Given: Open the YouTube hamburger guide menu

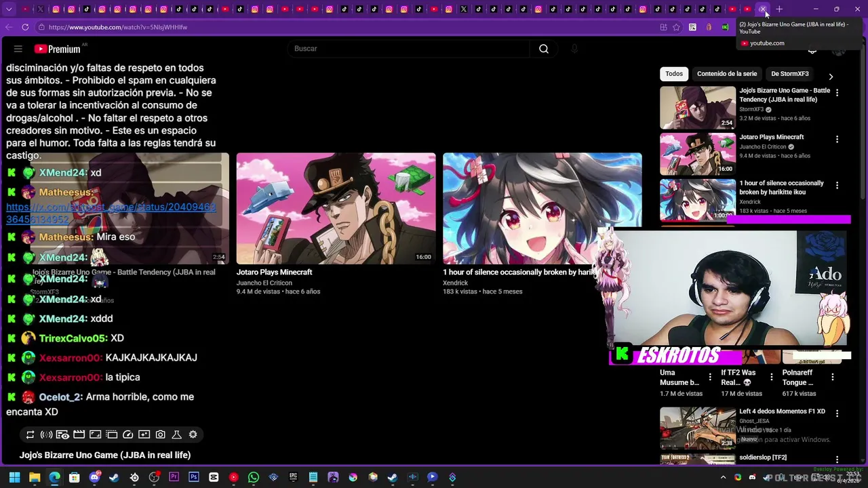Looking at the screenshot, I should 18,49.
